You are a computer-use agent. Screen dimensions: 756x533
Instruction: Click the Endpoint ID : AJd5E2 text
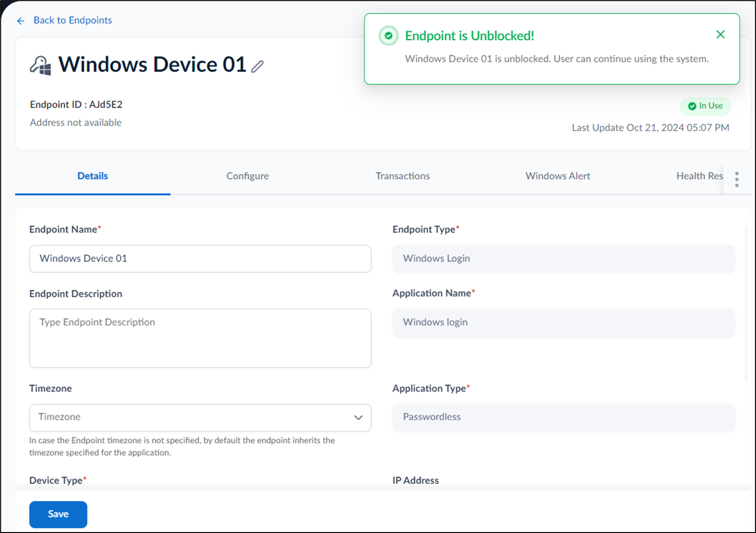[x=76, y=104]
